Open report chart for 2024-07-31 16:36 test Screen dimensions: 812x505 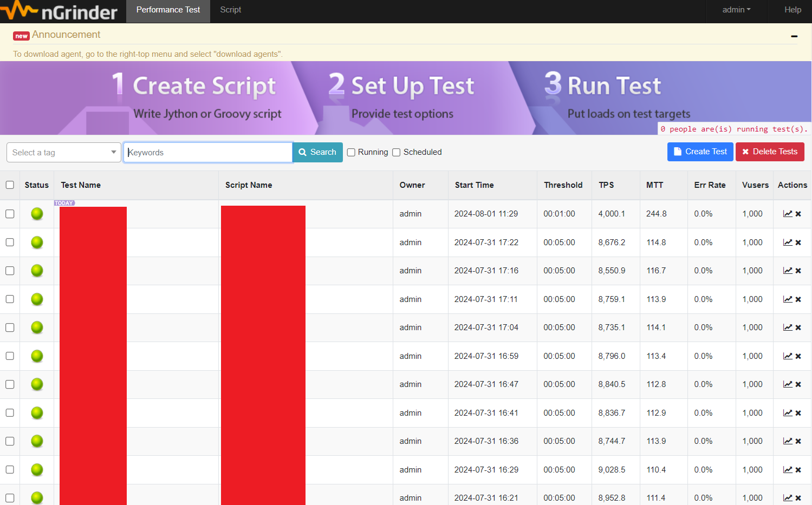tap(788, 441)
